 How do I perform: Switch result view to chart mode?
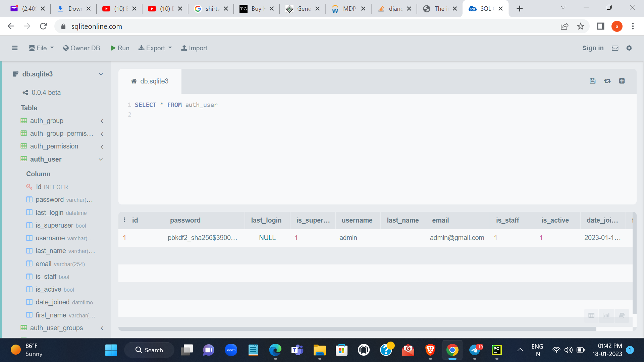click(x=606, y=315)
